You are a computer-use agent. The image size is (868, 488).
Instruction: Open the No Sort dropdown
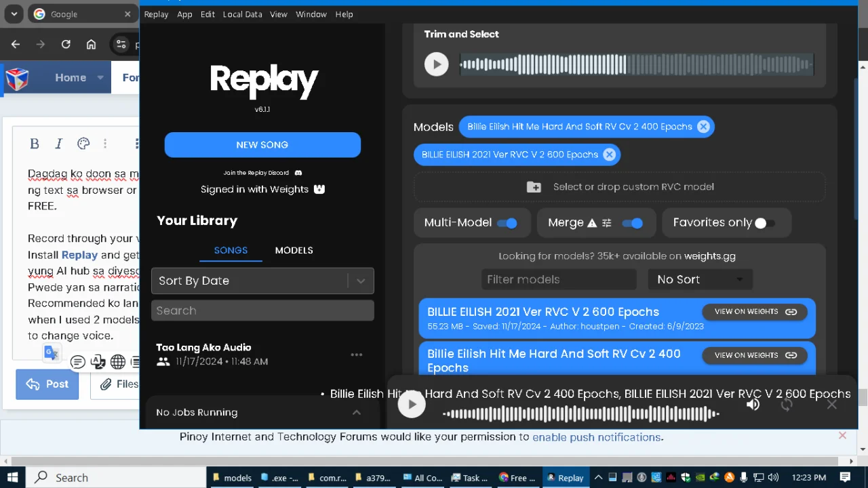coord(701,279)
